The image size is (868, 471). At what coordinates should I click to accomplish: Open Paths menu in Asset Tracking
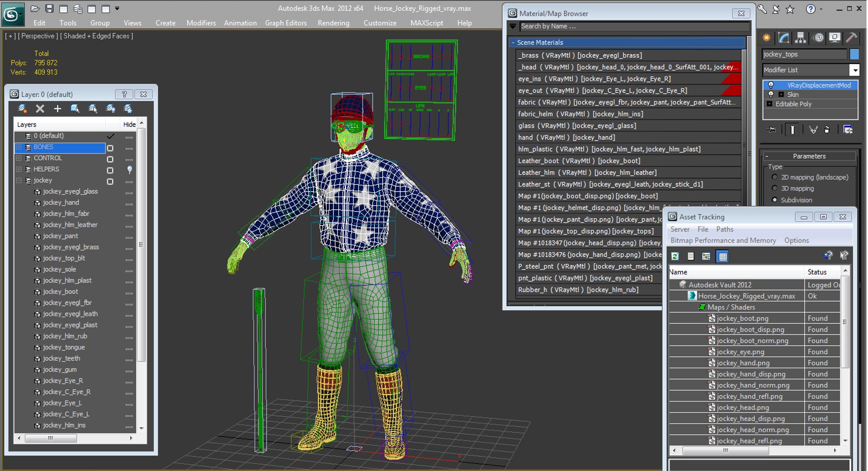click(x=725, y=229)
